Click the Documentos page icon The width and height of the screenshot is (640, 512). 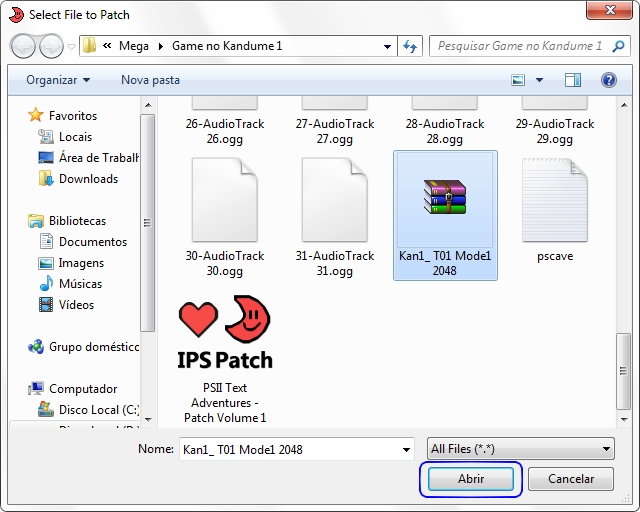click(46, 241)
